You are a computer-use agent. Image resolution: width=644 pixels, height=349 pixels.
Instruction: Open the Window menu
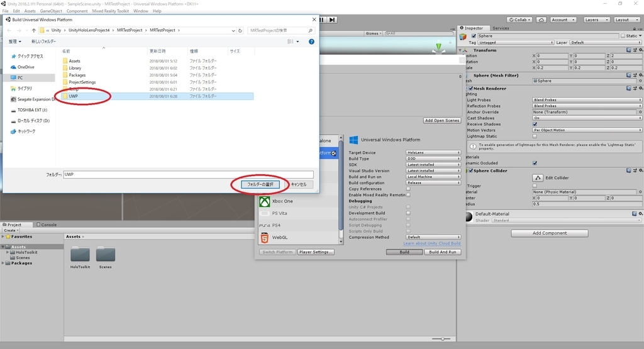tap(140, 11)
